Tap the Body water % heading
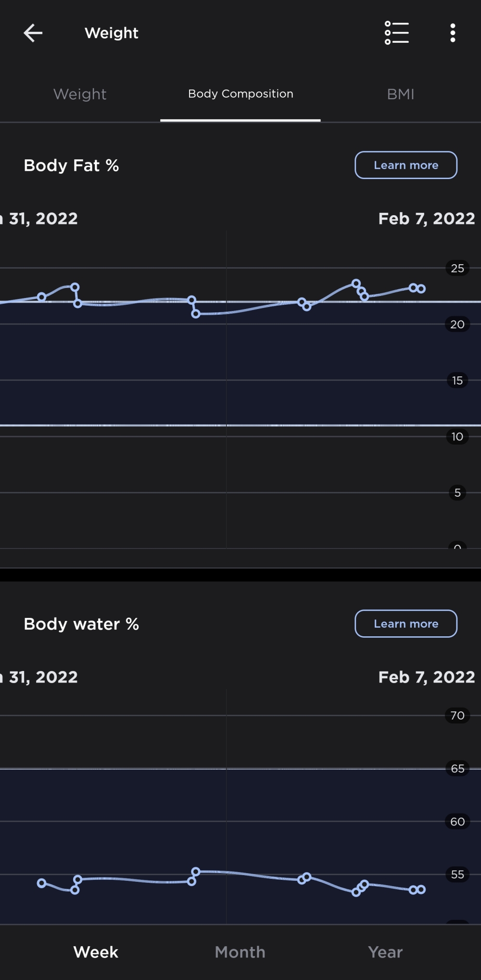The image size is (481, 980). [81, 624]
